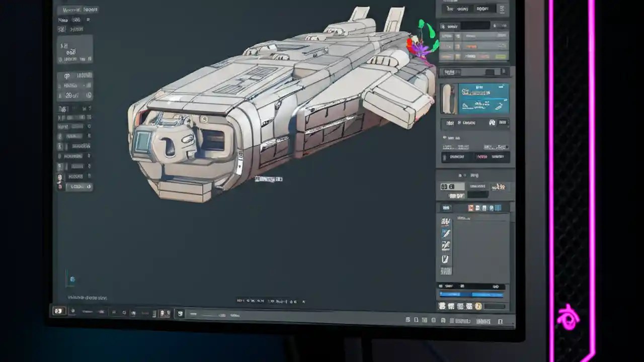Image resolution: width=644 pixels, height=362 pixels.
Task: Open the viewport mode menu at bottom left
Action: point(60,312)
